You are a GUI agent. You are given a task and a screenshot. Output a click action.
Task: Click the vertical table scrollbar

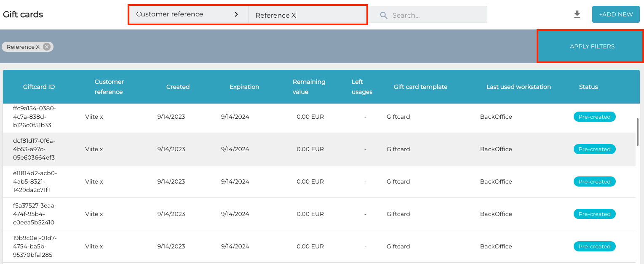pyautogui.click(x=638, y=132)
